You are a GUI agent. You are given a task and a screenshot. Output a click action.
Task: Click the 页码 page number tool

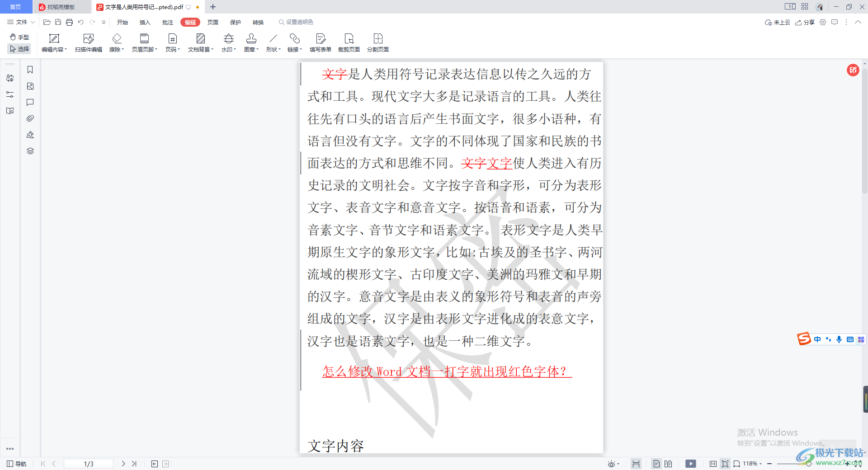(x=173, y=43)
